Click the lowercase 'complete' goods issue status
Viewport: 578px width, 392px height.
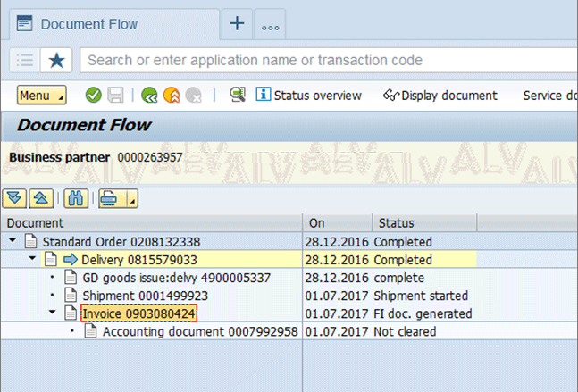tap(398, 279)
